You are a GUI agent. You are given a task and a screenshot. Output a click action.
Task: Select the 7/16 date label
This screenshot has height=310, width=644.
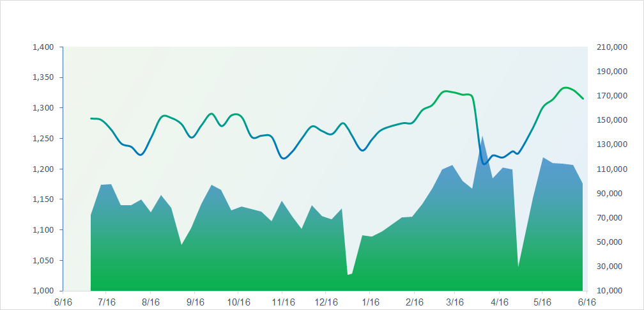coord(107,302)
